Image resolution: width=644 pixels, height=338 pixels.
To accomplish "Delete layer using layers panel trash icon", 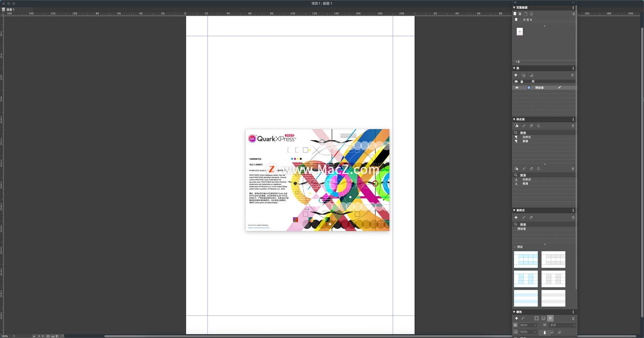I will (x=572, y=75).
